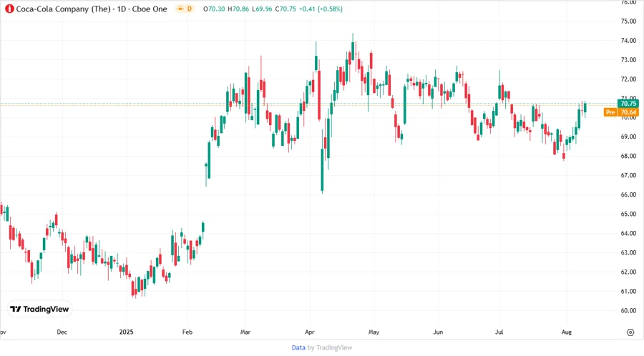
Task: Click the 61.00 price axis label
Action: 628,291
